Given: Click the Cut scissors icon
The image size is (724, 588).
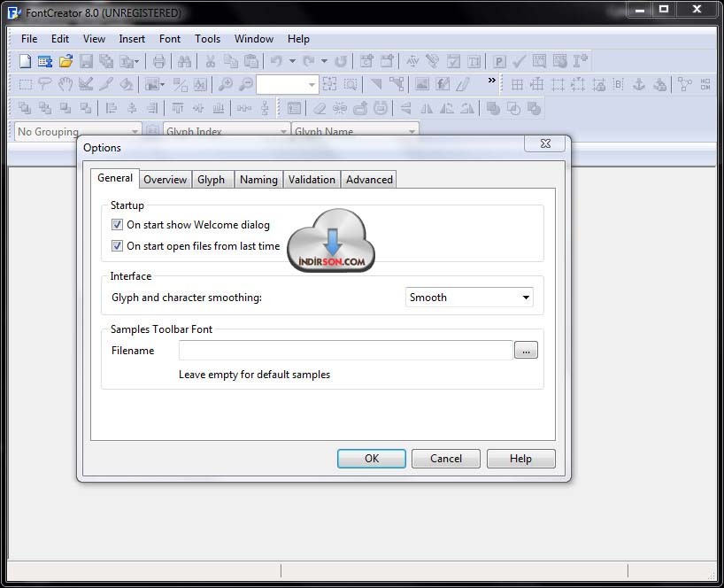Looking at the screenshot, I should [x=211, y=60].
